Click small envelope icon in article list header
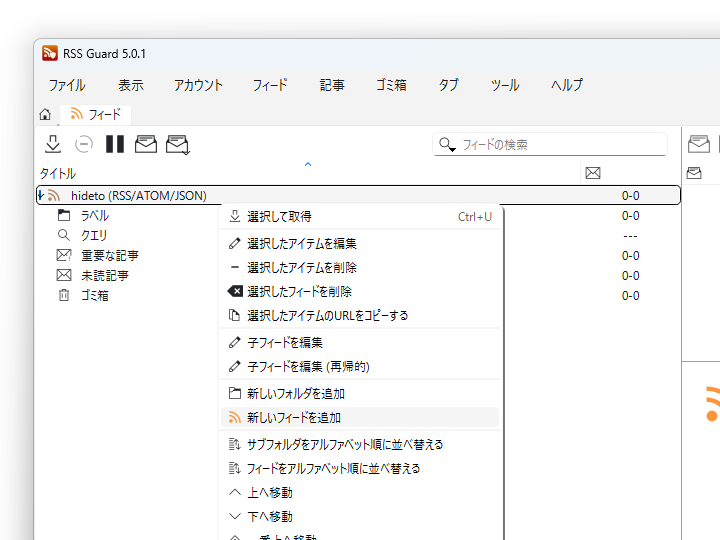The width and height of the screenshot is (720, 540). pyautogui.click(x=694, y=173)
